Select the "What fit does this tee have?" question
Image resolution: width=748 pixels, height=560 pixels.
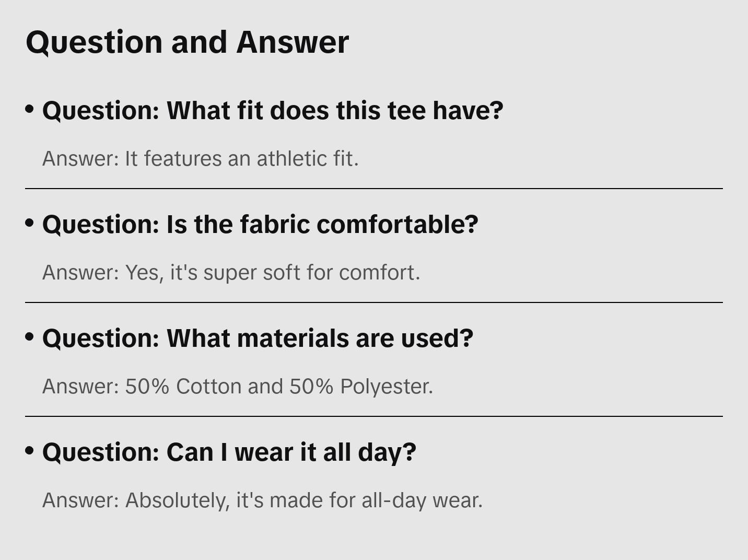[273, 111]
